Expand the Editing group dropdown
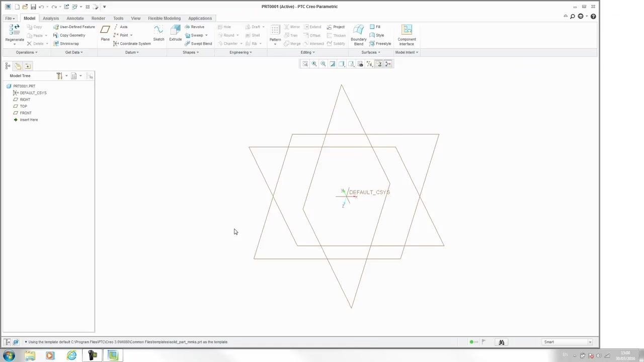The height and width of the screenshot is (362, 644). [307, 52]
